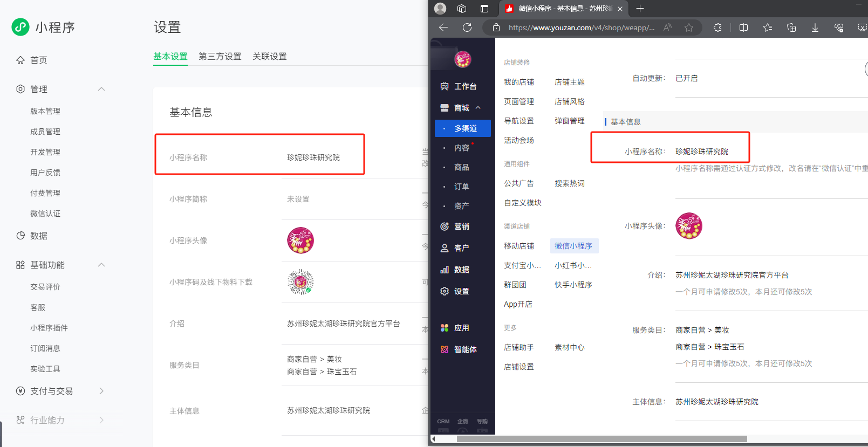The image size is (868, 447).
Task: Open browser collections icon
Action: 791,27
